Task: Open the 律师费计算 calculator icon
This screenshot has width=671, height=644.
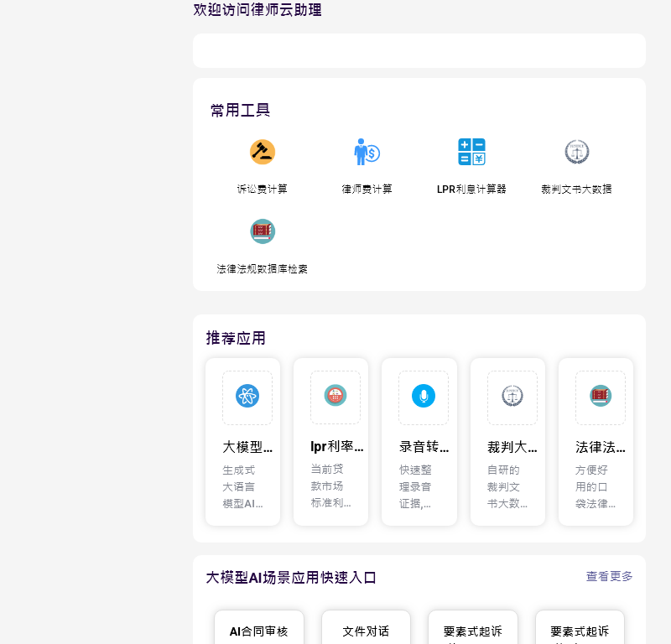Action: 367,152
